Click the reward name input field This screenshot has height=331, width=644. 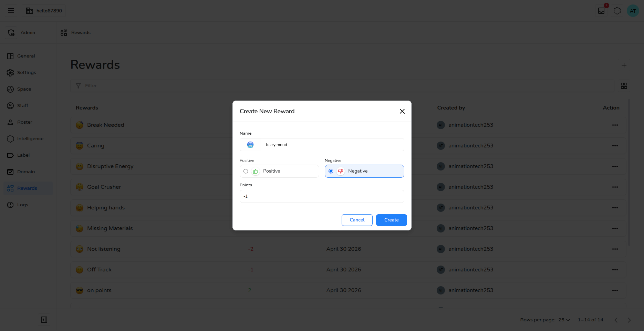tap(332, 145)
